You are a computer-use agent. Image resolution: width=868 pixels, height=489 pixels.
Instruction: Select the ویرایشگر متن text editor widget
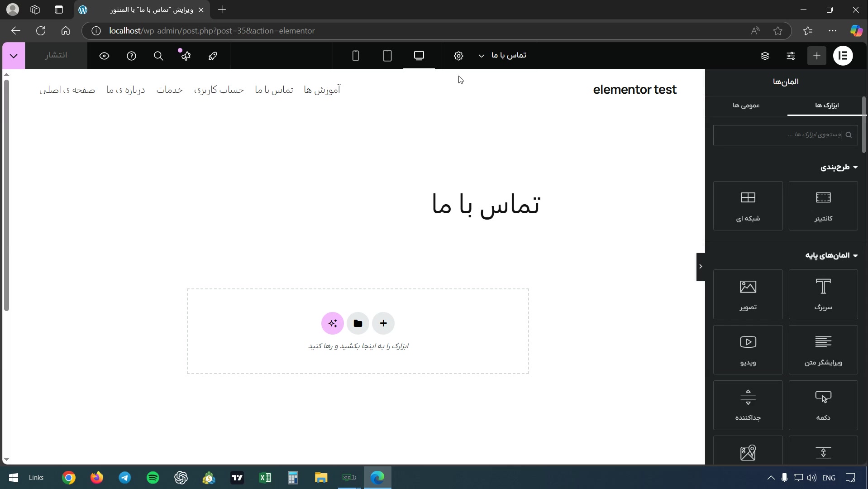coord(823,350)
